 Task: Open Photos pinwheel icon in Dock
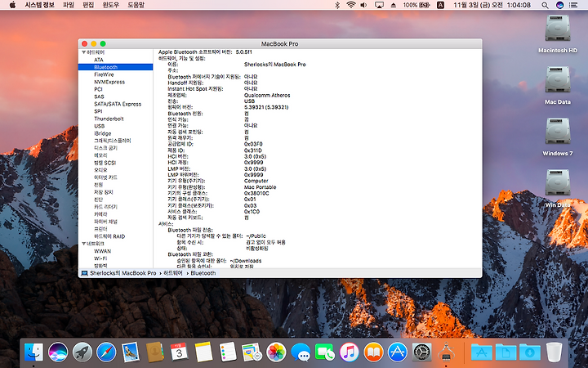point(276,352)
